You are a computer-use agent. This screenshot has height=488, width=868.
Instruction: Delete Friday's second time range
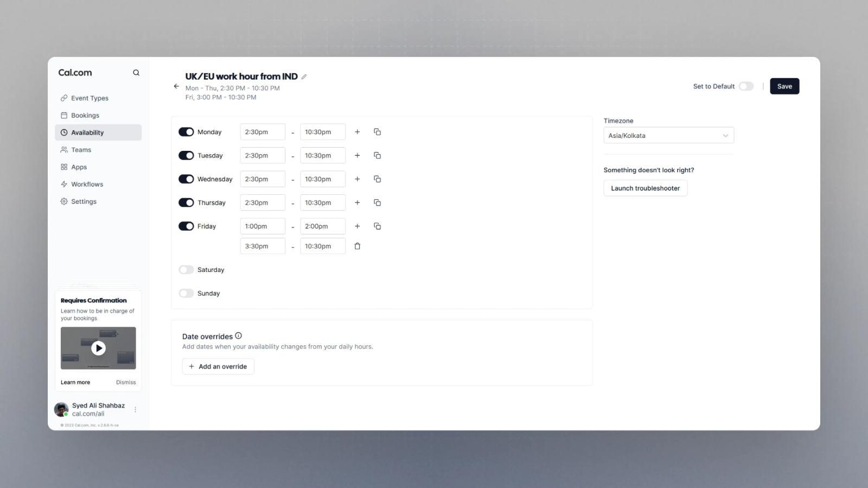pos(358,246)
